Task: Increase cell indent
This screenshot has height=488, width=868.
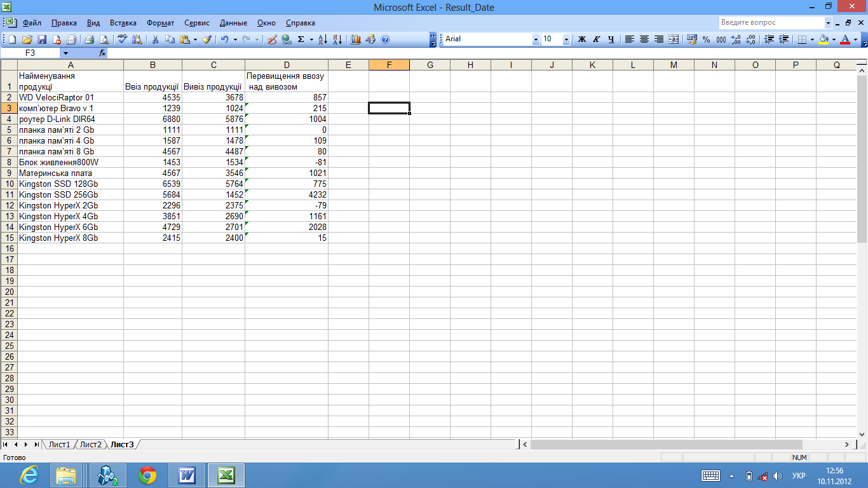Action: coord(783,39)
